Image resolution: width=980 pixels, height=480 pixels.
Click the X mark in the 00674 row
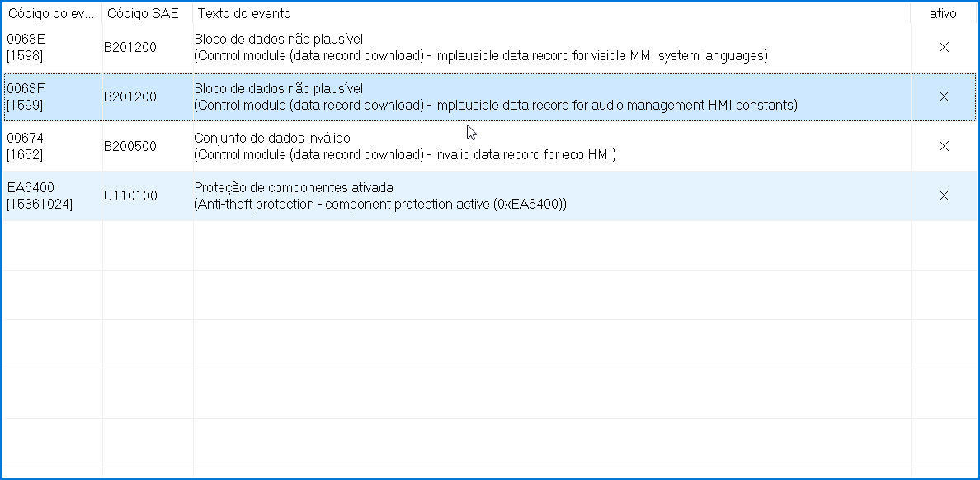[x=944, y=147]
